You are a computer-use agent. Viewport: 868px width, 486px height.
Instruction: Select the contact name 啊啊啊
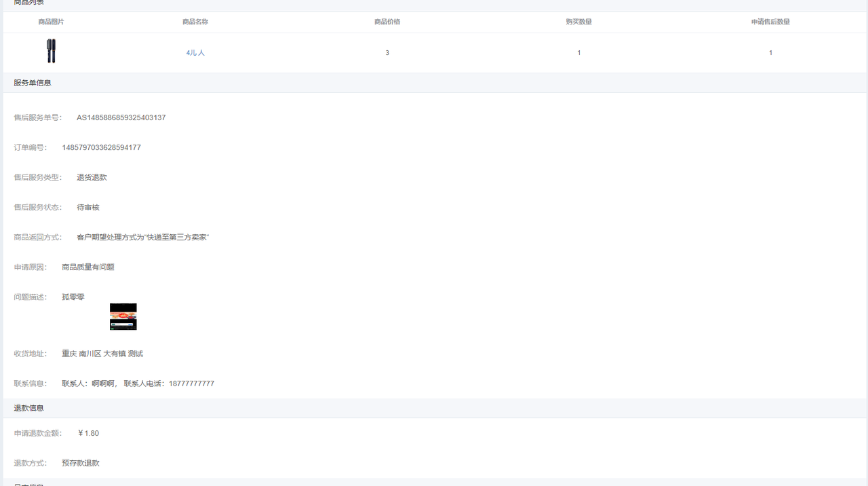tap(104, 384)
